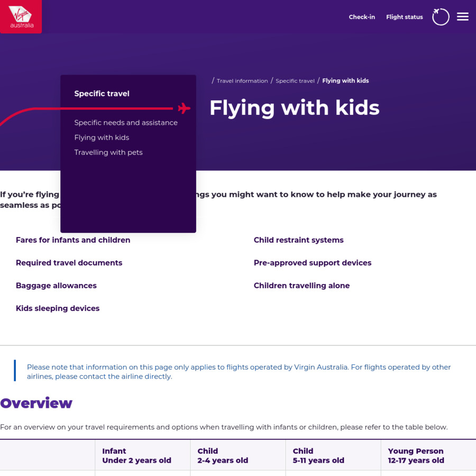Open Travelling with pets menu item
The image size is (476, 476).
[x=108, y=152]
